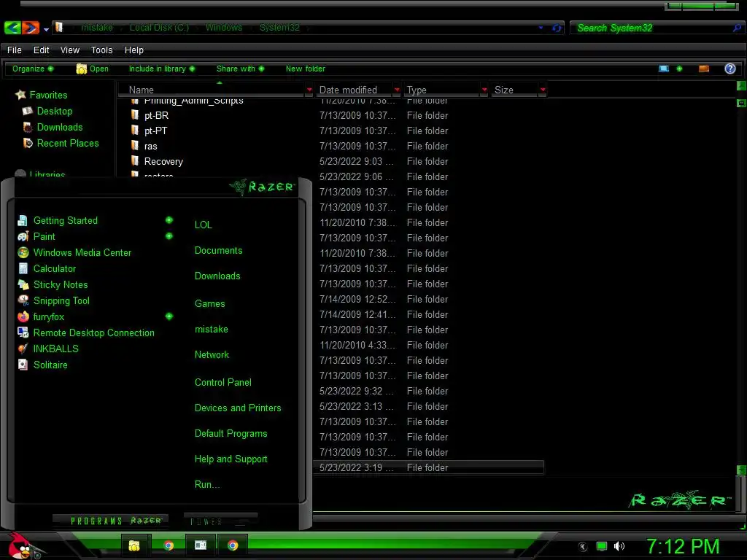The width and height of the screenshot is (747, 560).
Task: Open Games in start menu
Action: (x=209, y=303)
